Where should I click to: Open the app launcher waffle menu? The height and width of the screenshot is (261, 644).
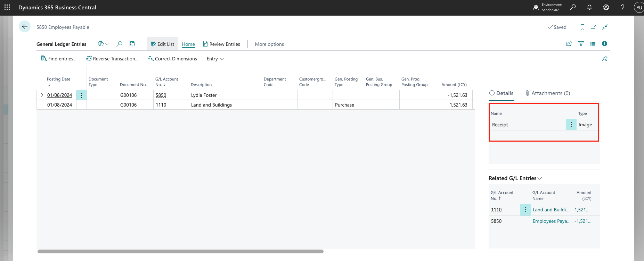click(7, 7)
